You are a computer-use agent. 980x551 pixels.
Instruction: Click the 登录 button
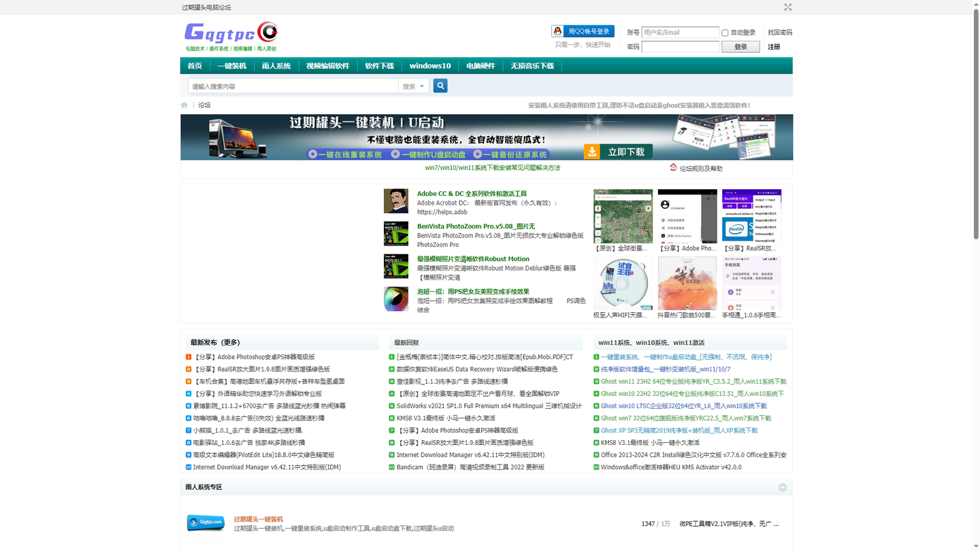click(740, 47)
